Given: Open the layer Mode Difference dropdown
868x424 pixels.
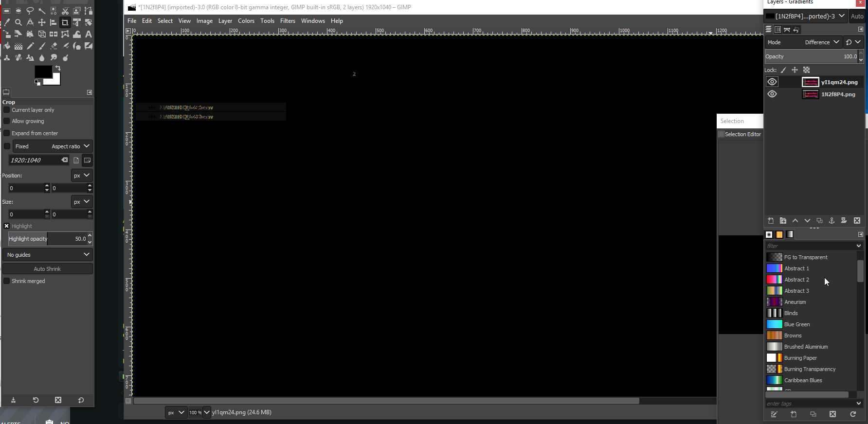Looking at the screenshot, I should coord(822,42).
